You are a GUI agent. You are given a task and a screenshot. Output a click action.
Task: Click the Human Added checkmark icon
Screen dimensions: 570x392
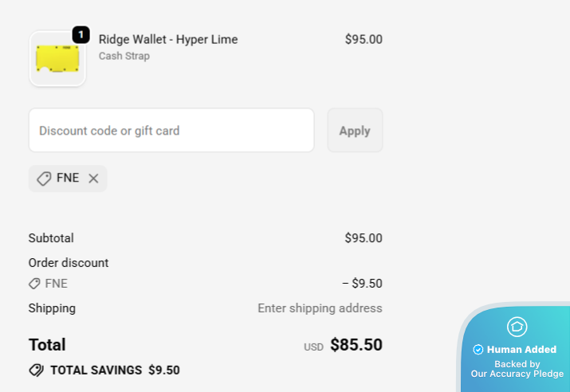tap(478, 350)
